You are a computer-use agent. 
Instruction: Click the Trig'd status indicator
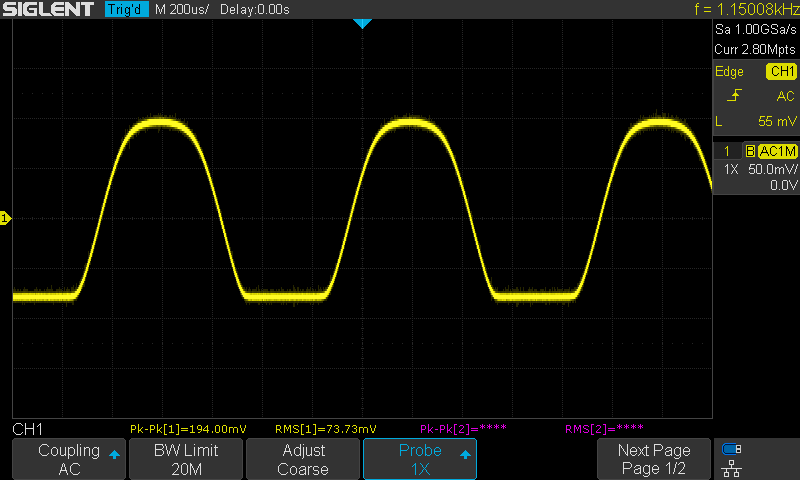pos(127,9)
